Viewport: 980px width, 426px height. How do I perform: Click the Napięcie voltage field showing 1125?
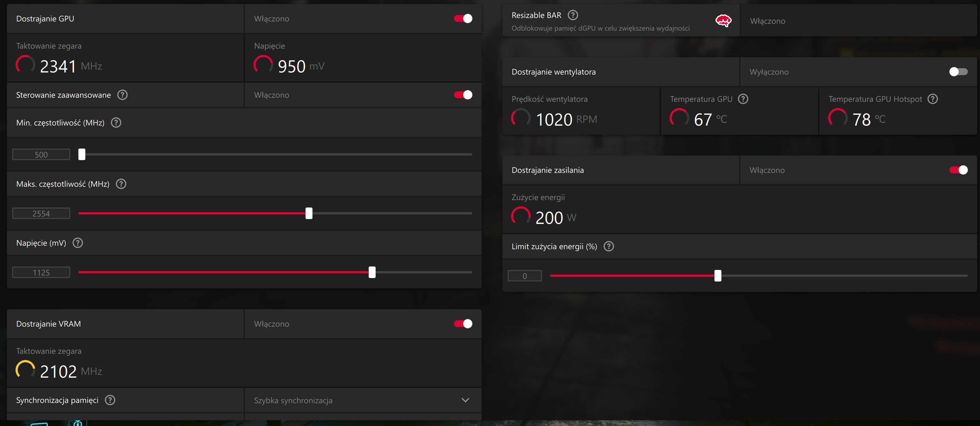point(41,273)
